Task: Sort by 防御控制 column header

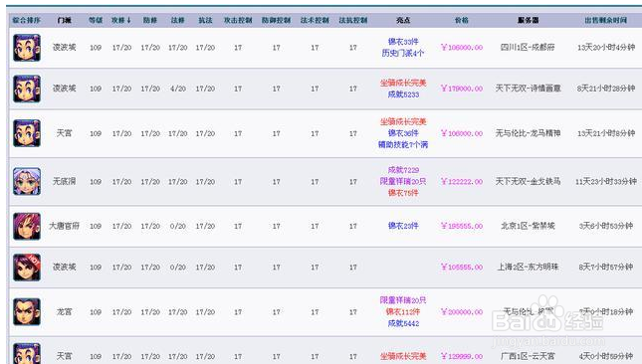Action: 277,20
